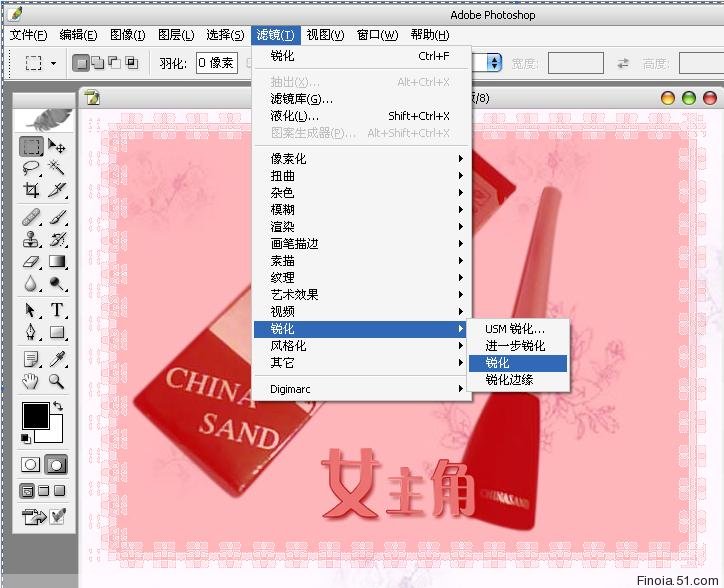This screenshot has width=724, height=588.
Task: Select the Lasso tool
Action: [x=31, y=168]
